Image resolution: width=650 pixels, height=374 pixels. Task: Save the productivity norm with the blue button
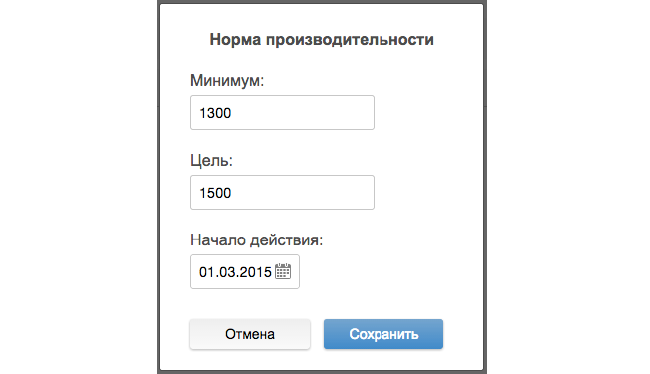(x=383, y=334)
